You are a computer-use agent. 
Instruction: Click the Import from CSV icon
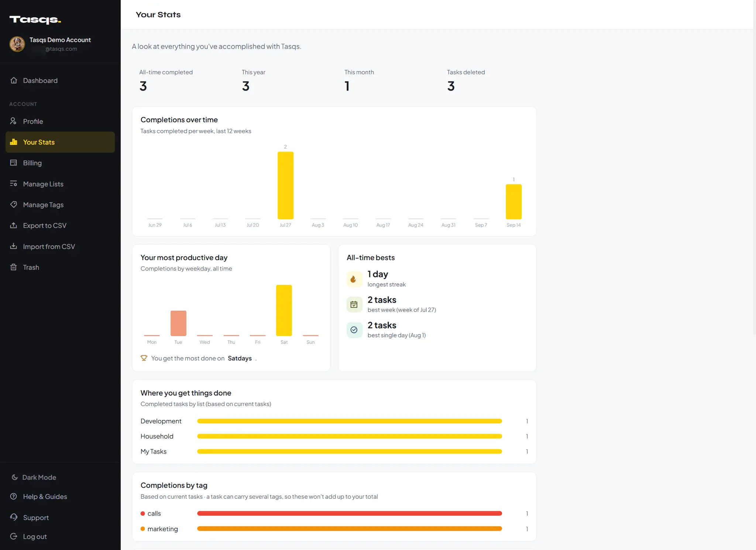[14, 246]
